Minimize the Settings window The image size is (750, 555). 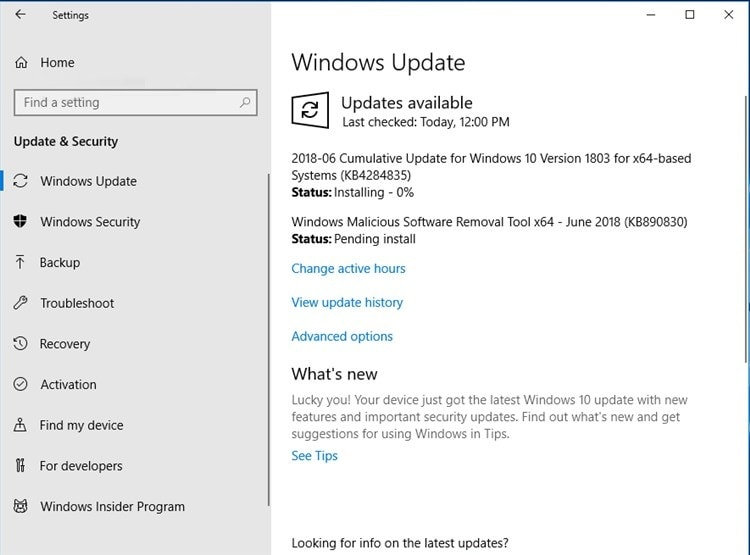click(651, 15)
